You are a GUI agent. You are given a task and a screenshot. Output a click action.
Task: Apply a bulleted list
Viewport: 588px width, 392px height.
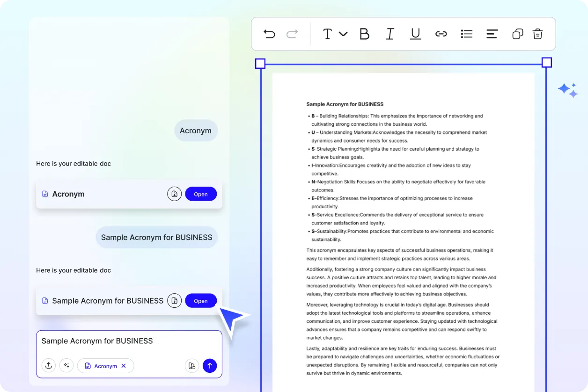(x=467, y=34)
